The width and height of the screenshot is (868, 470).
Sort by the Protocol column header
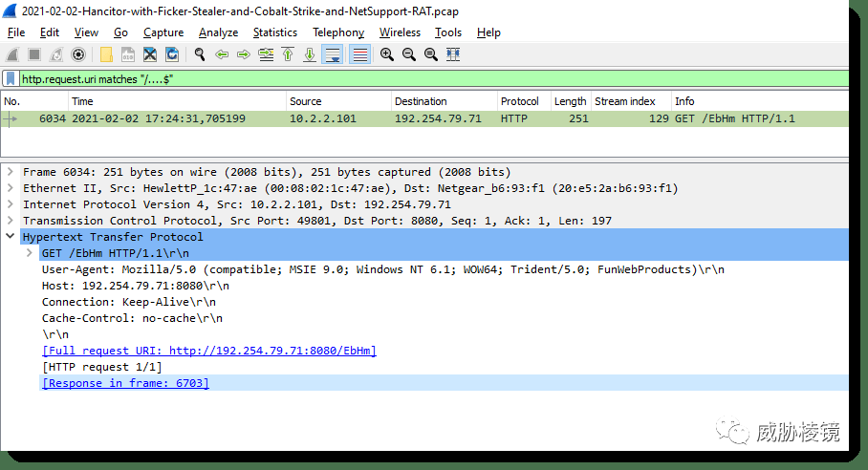coord(524,101)
